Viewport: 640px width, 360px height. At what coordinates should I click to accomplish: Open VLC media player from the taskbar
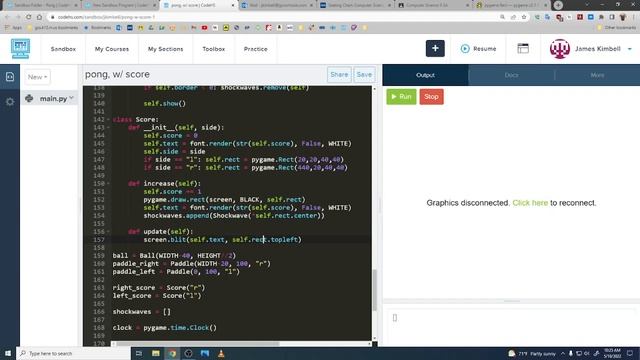[x=221, y=353]
